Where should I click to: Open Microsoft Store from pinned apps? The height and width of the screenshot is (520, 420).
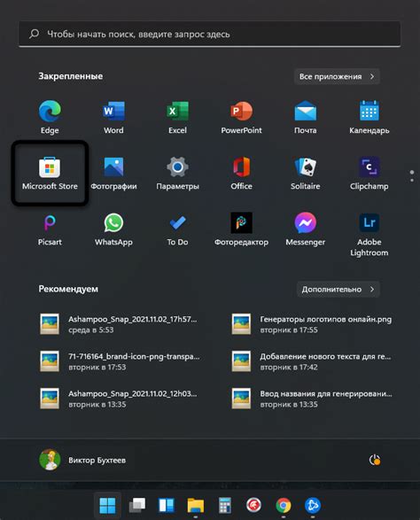(50, 173)
